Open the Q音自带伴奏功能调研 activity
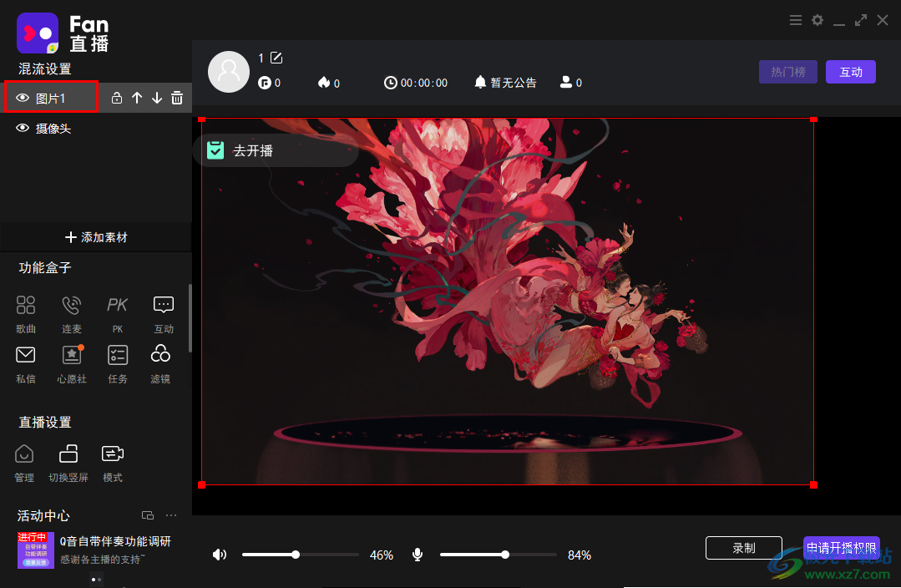Image resolution: width=901 pixels, height=588 pixels. (115, 541)
